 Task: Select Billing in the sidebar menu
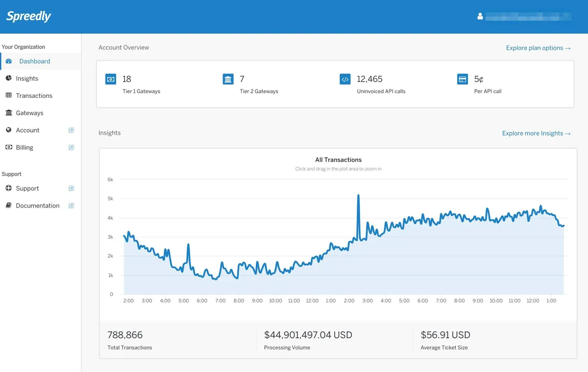click(24, 147)
